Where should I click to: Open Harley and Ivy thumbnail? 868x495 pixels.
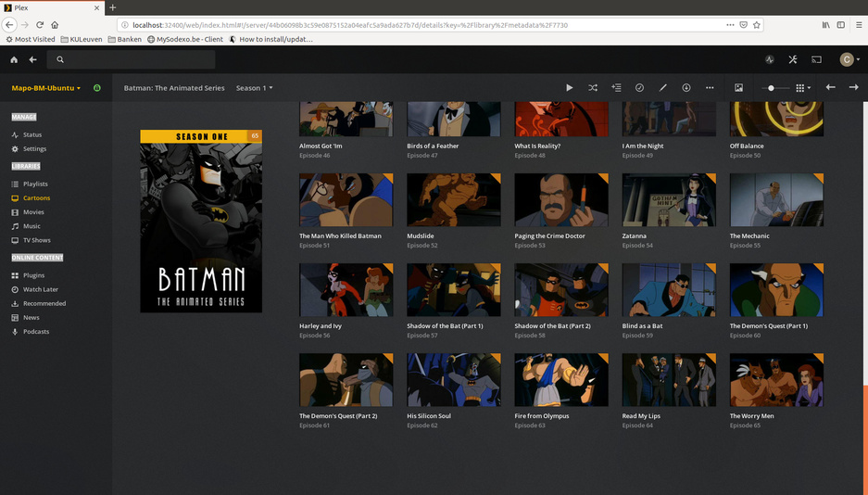click(x=346, y=290)
